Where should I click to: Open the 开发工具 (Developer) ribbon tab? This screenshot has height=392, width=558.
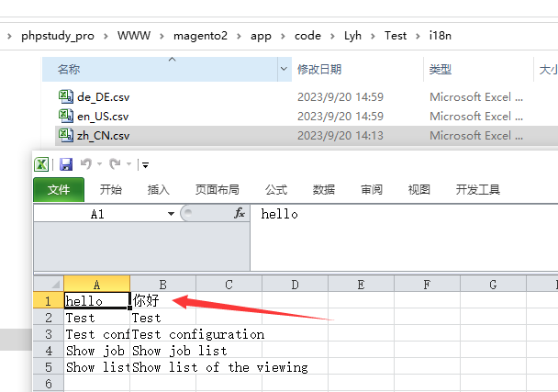[477, 190]
